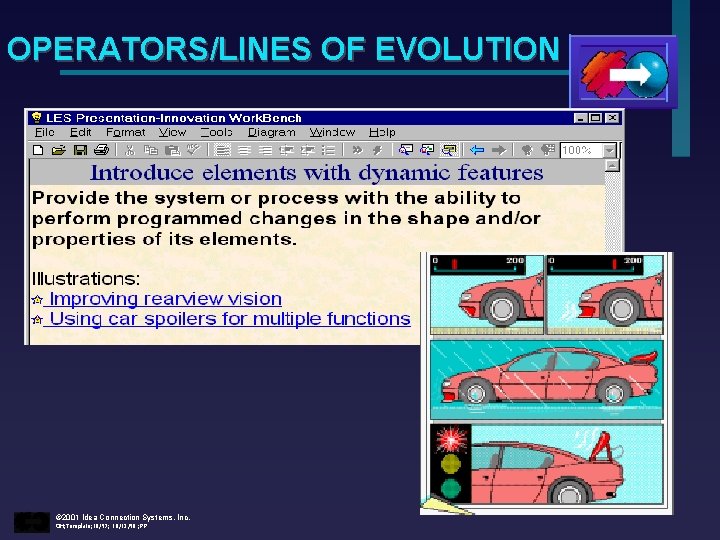Click the gray idea bulb icon
720x540 pixels.
(x=527, y=150)
